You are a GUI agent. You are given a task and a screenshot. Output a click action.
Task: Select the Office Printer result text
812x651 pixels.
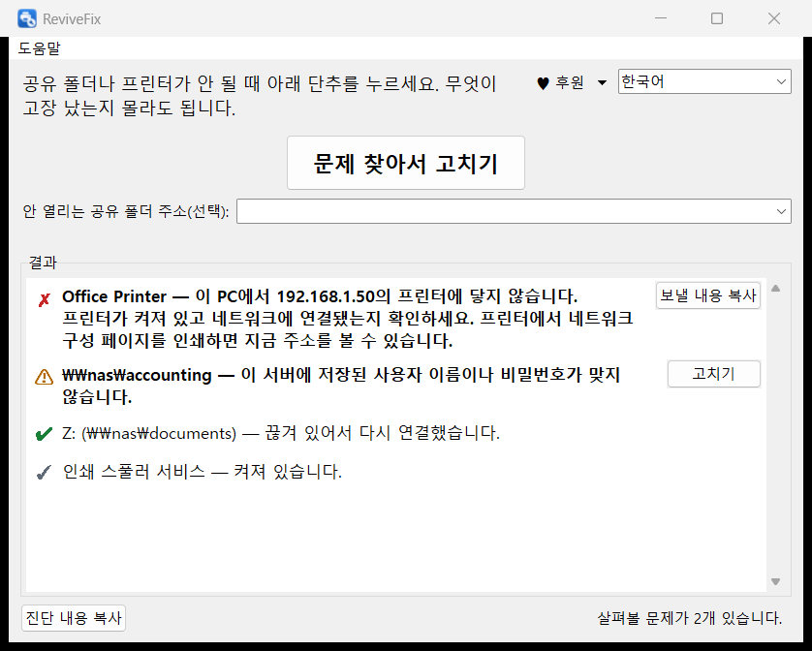(347, 319)
